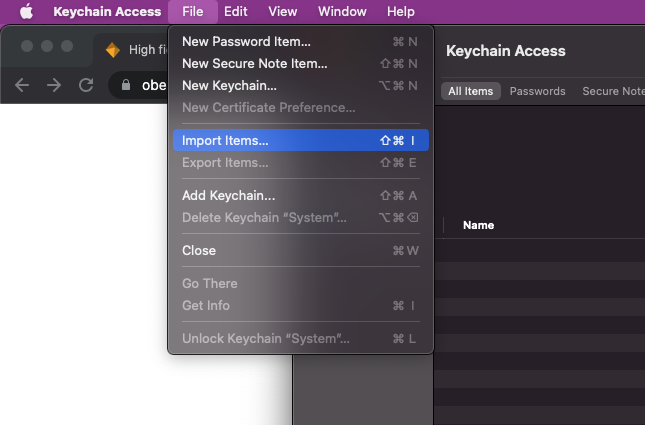The height and width of the screenshot is (425, 645).
Task: Open the Edit menu
Action: click(x=235, y=12)
